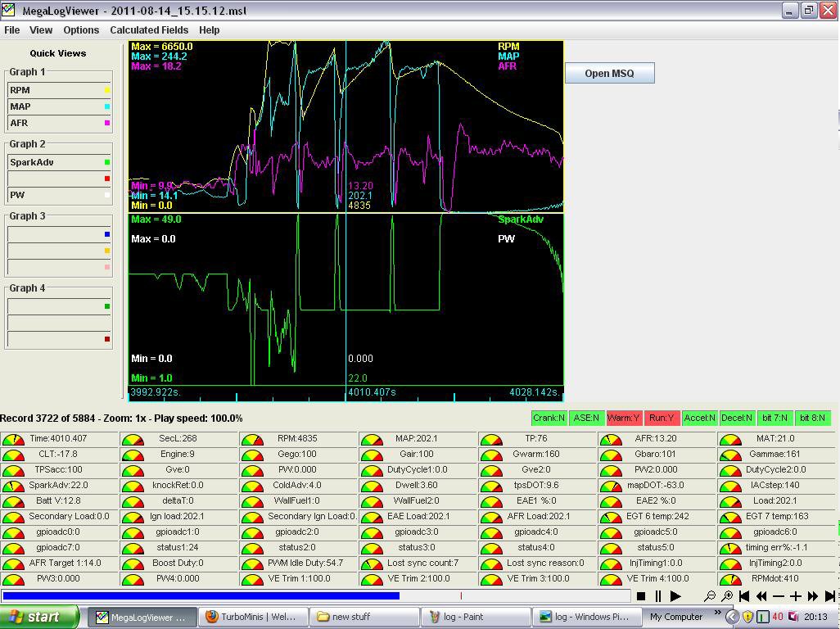
Task: Open the Options menu
Action: (x=81, y=30)
